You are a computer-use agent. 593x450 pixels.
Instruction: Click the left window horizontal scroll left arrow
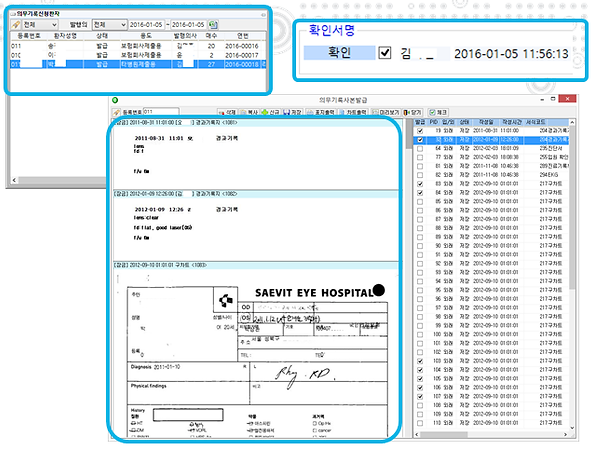14,180
